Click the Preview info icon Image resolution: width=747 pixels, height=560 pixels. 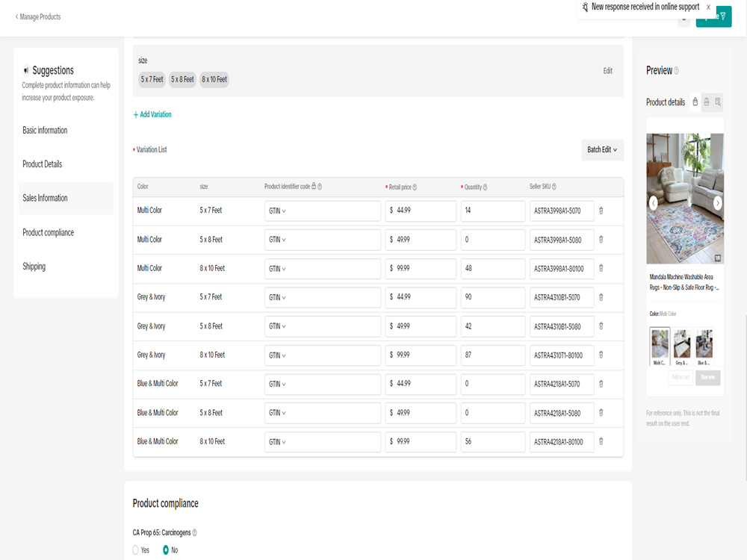coord(677,71)
